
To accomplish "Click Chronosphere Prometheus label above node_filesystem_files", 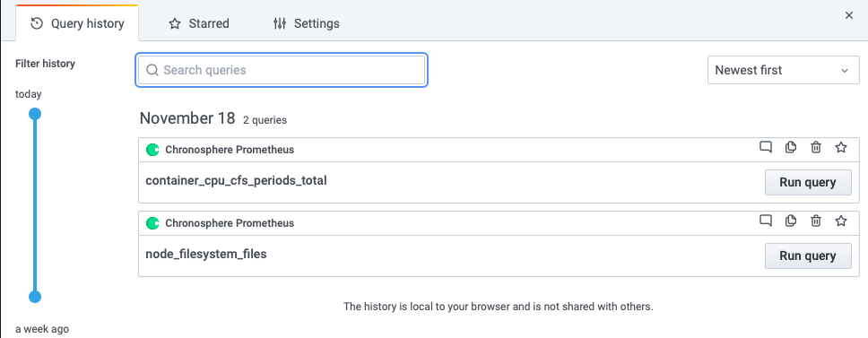I will point(230,223).
